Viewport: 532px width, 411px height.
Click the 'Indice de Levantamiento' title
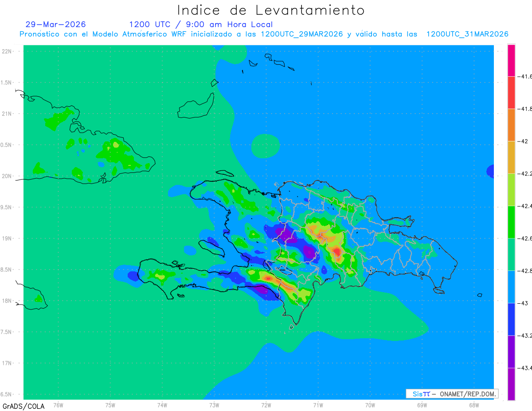[271, 10]
